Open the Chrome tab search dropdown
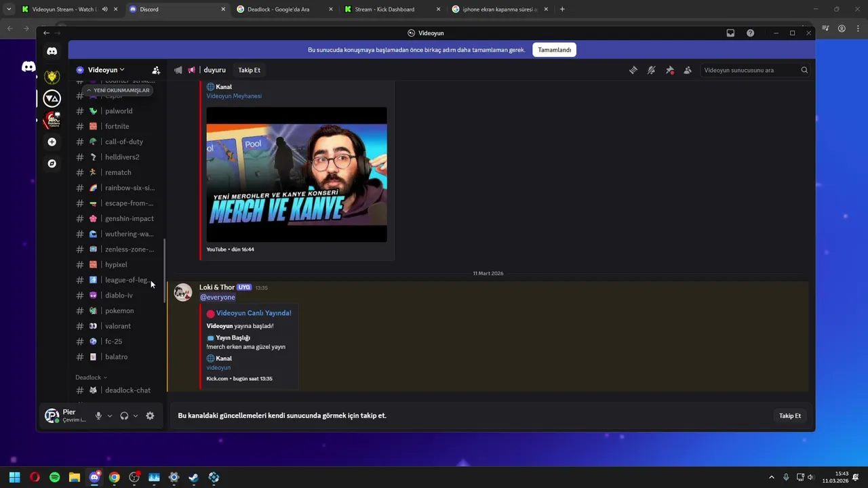 click(9, 9)
